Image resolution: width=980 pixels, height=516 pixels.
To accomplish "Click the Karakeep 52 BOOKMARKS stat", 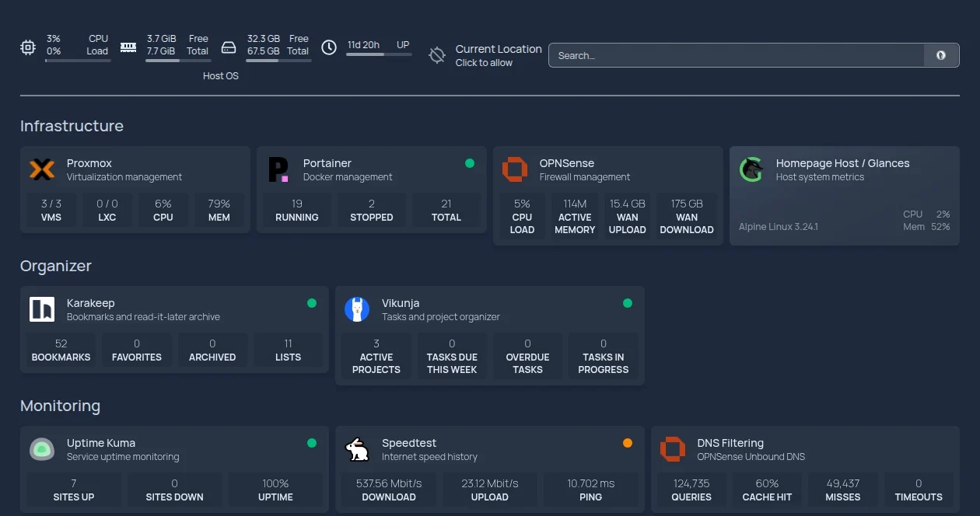I will (x=61, y=350).
